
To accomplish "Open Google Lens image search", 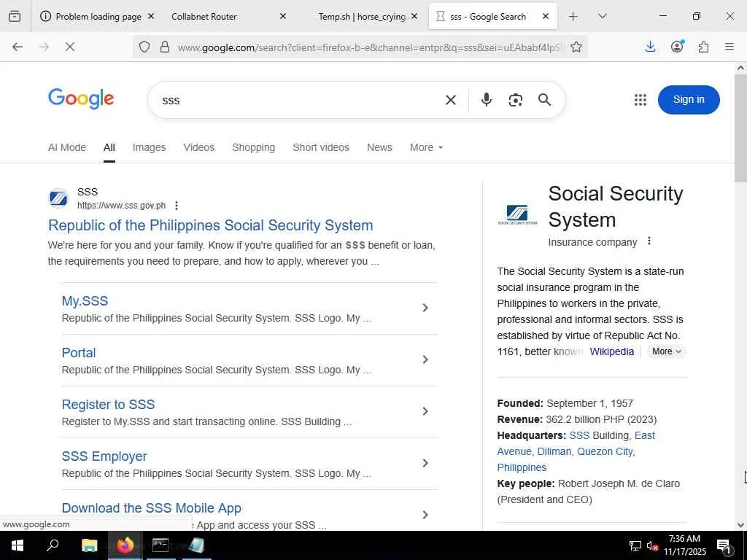I will point(516,100).
